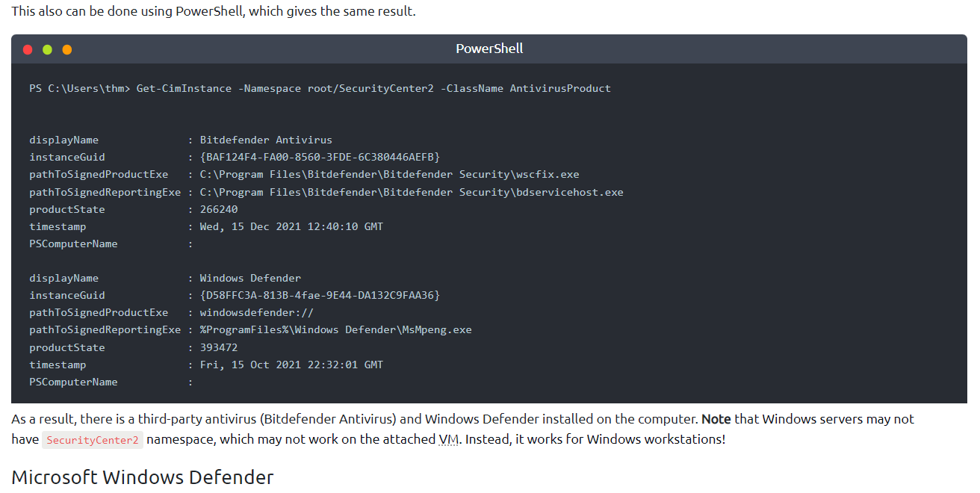Click the PowerShell terminal title
Image resolution: width=980 pixels, height=493 pixels.
pos(489,49)
